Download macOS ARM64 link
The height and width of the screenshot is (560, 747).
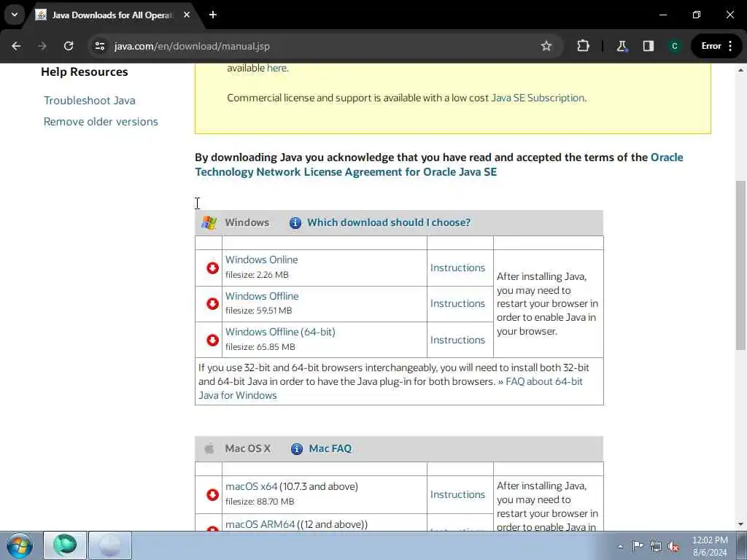[x=260, y=524]
